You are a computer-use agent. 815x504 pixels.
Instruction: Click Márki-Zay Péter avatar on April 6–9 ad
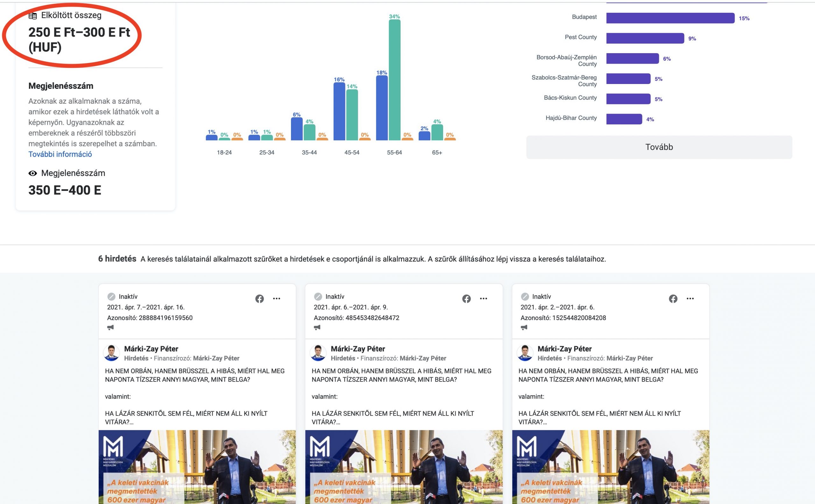(318, 353)
